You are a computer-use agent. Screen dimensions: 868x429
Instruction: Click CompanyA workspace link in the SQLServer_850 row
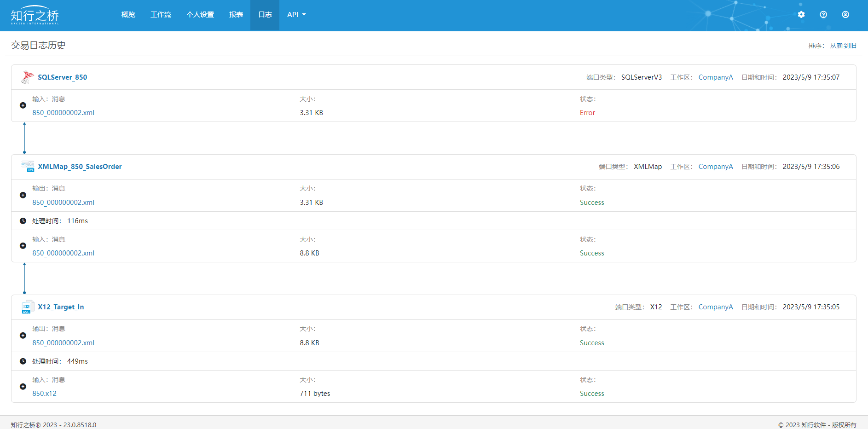pyautogui.click(x=715, y=77)
